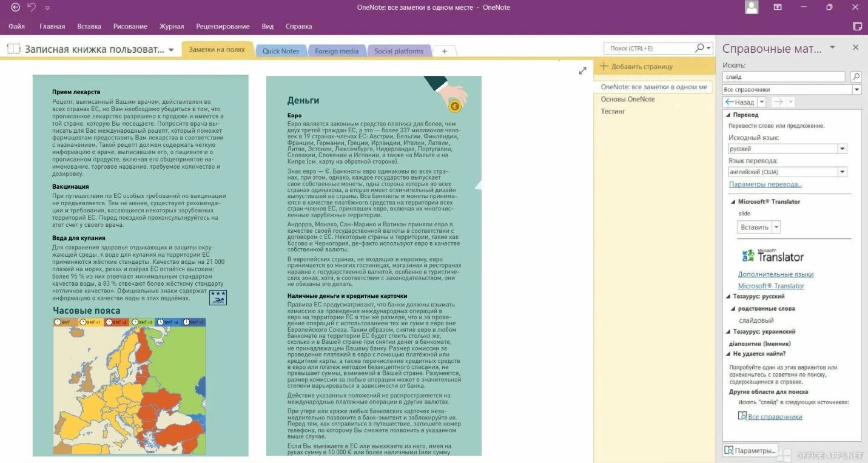Image resolution: width=868 pixels, height=463 pixels.
Task: Switch to the Quick Notes section tab
Action: tap(281, 51)
